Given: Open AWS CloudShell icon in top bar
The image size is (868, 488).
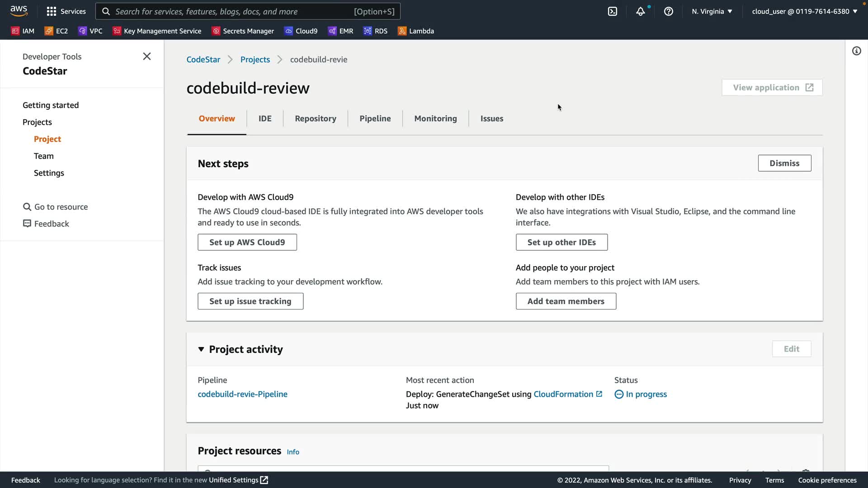Looking at the screenshot, I should pos(612,11).
